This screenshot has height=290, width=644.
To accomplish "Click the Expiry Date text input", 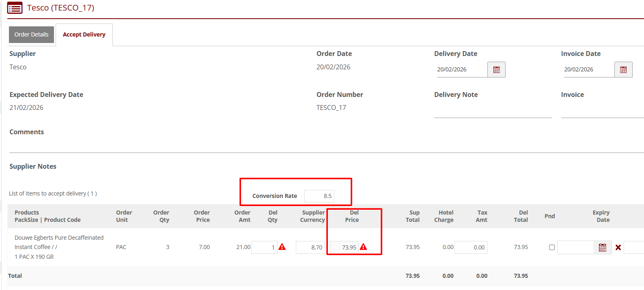I will pyautogui.click(x=575, y=247).
